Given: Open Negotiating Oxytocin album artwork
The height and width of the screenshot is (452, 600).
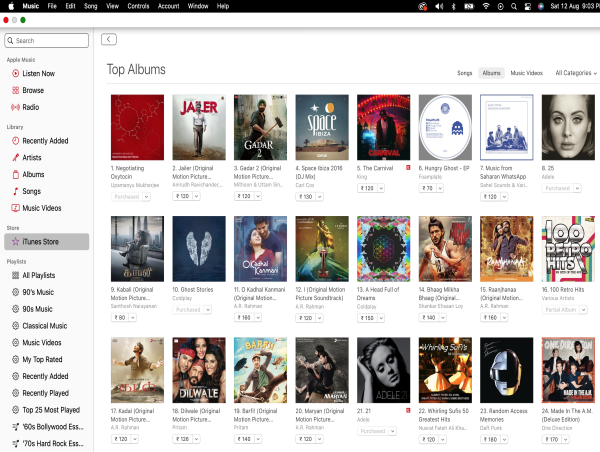Looking at the screenshot, I should [137, 127].
